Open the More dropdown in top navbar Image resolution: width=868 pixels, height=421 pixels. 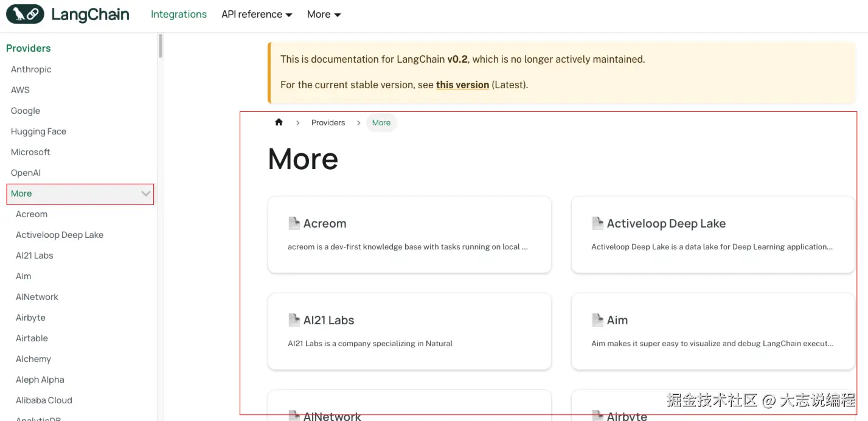pos(324,15)
